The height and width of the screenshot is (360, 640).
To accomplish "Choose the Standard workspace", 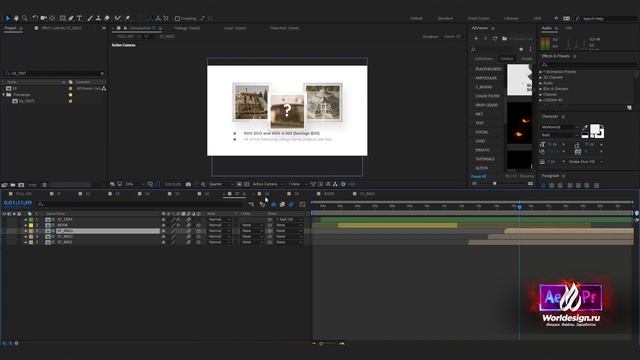I will 445,19.
